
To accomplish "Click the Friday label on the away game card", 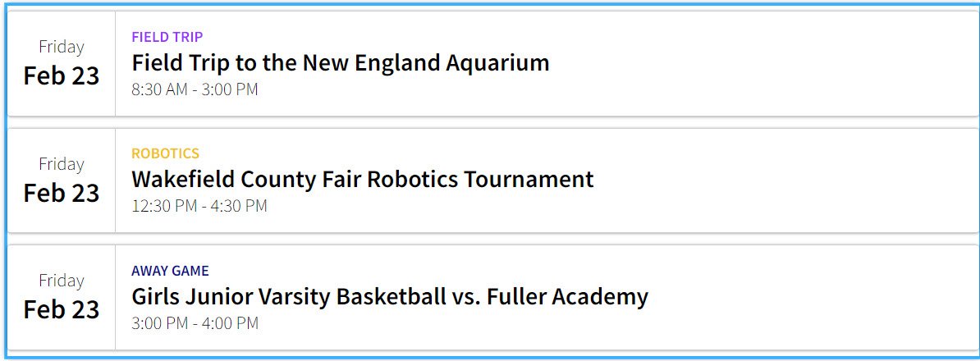I will pos(62,281).
